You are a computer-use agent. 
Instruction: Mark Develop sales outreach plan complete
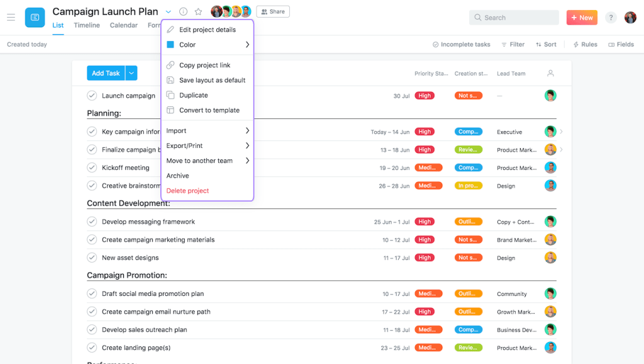pos(92,329)
